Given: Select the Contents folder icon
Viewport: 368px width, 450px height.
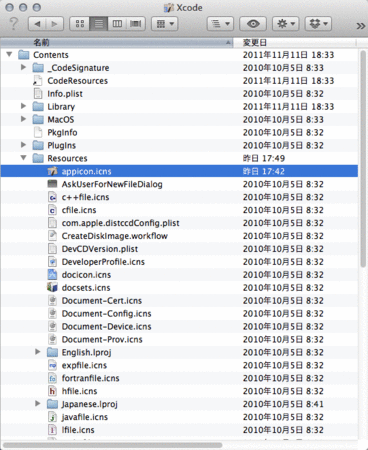Looking at the screenshot, I should 23,54.
